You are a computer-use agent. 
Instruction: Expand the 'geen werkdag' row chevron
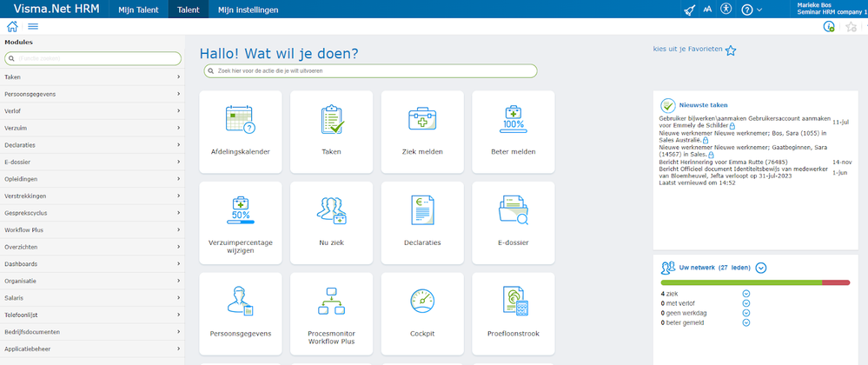pyautogui.click(x=745, y=313)
